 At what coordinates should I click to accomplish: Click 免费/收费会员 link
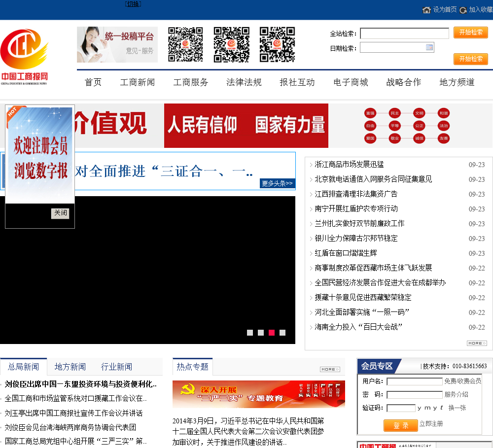pyautogui.click(x=462, y=381)
